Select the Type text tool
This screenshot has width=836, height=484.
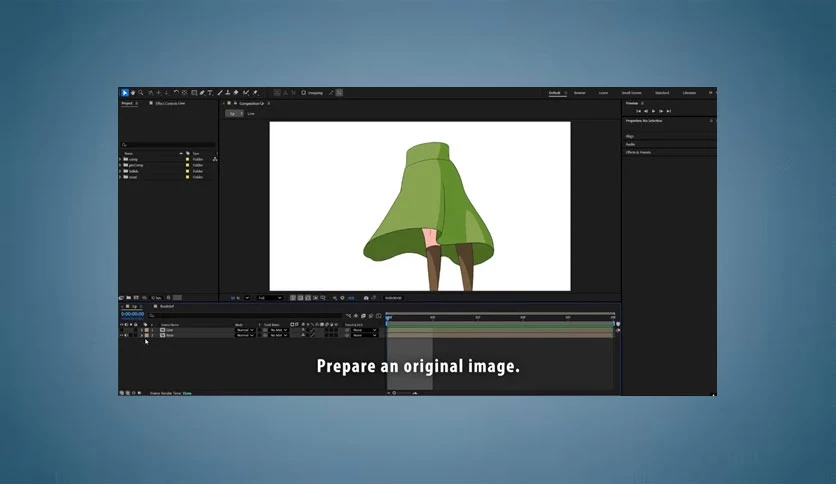(210, 93)
